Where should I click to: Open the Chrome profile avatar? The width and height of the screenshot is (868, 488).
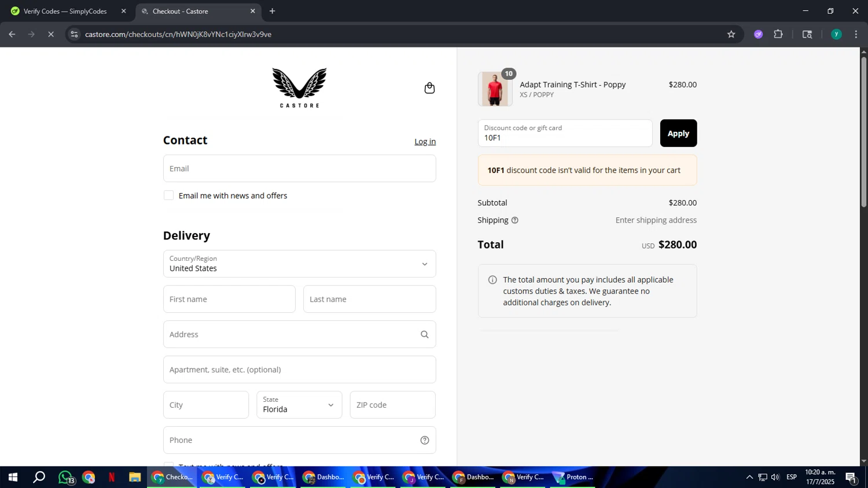point(836,34)
